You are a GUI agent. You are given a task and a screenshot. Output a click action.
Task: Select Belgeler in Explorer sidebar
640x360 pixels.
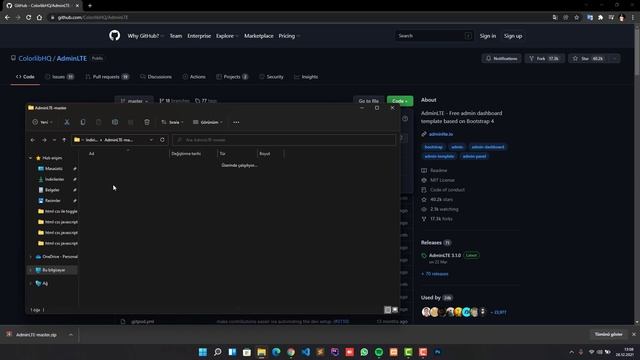53,190
